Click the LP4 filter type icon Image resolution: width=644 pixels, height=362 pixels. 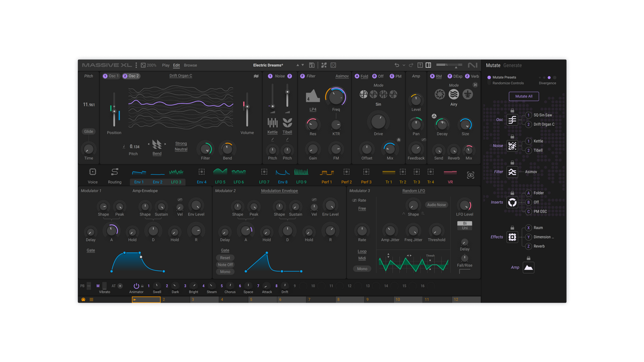[x=313, y=96]
